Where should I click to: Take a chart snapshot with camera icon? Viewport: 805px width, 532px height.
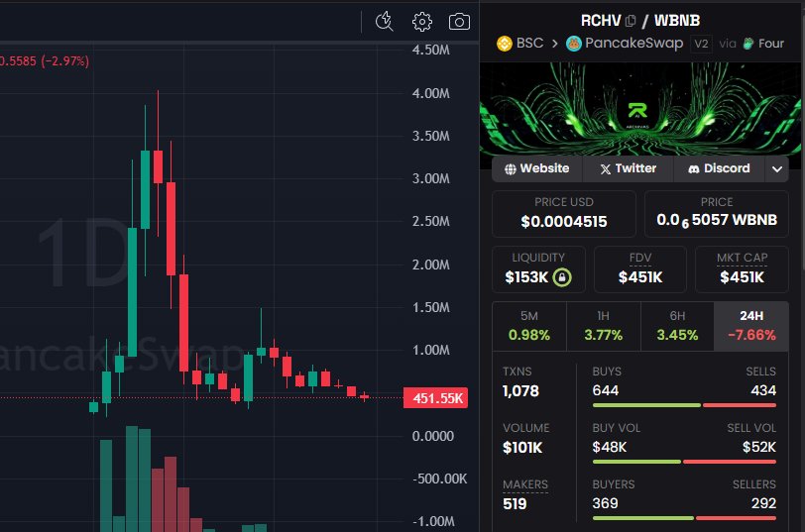[459, 22]
